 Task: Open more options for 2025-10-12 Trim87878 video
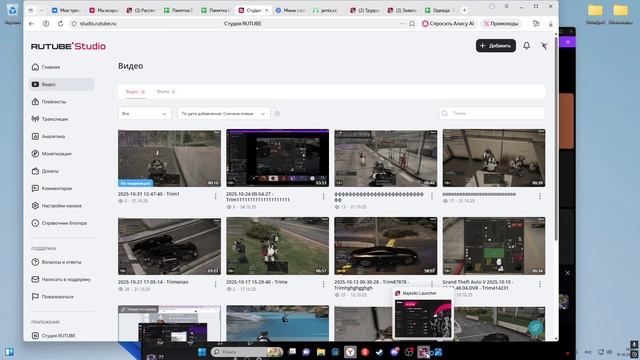(432, 284)
